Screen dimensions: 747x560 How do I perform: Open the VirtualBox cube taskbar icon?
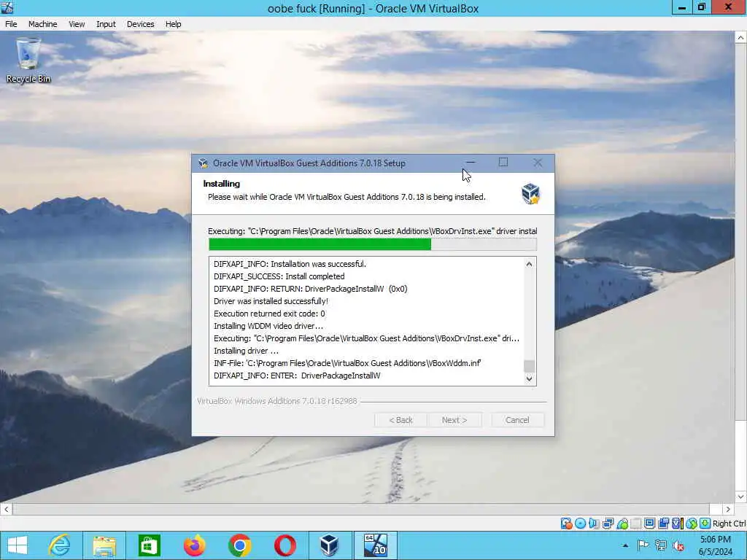[x=329, y=545]
